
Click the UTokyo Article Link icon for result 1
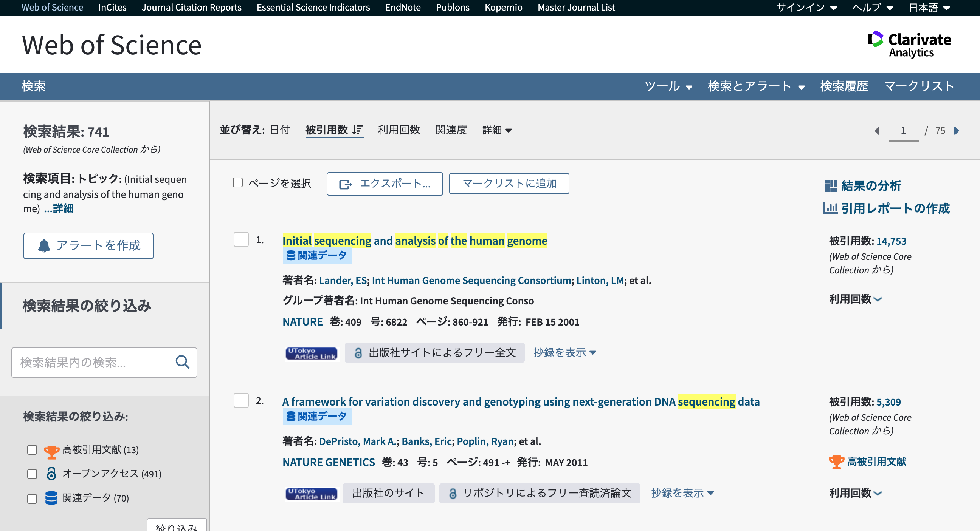pyautogui.click(x=311, y=353)
